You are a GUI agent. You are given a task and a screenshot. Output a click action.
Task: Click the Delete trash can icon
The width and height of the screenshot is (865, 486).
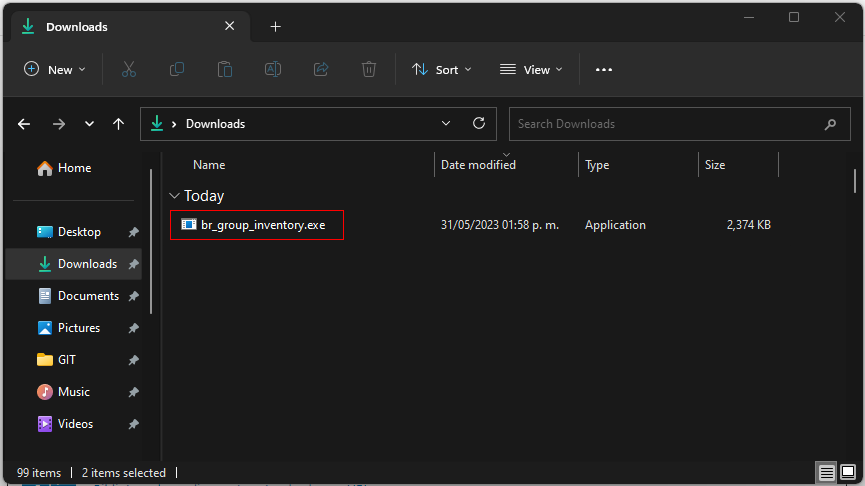(369, 69)
